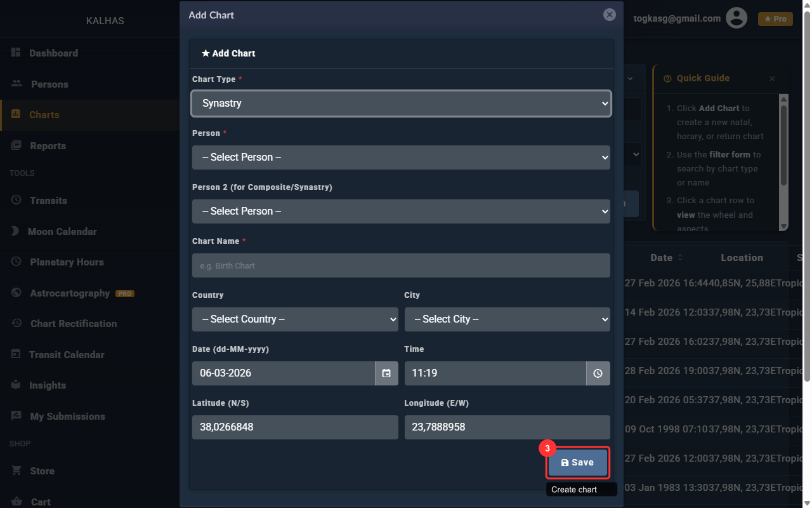Open the Select Country dropdown
This screenshot has width=812, height=508.
pyautogui.click(x=295, y=319)
